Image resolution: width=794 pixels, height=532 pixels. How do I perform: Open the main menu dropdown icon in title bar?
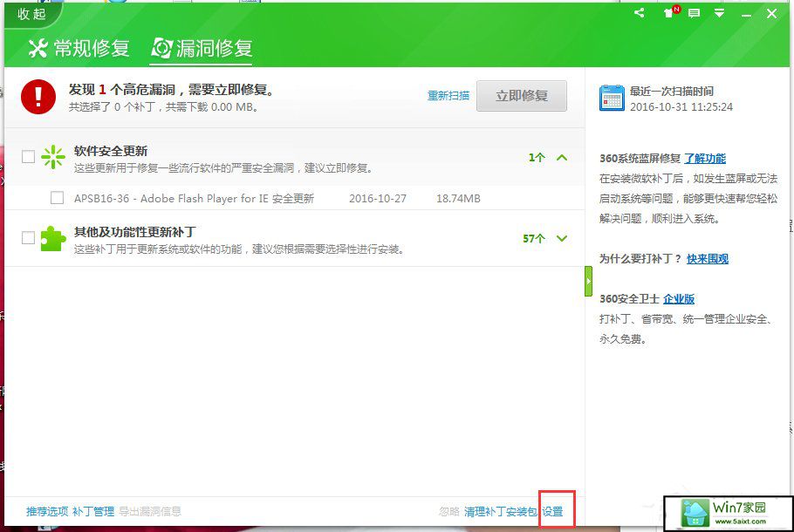tap(719, 14)
